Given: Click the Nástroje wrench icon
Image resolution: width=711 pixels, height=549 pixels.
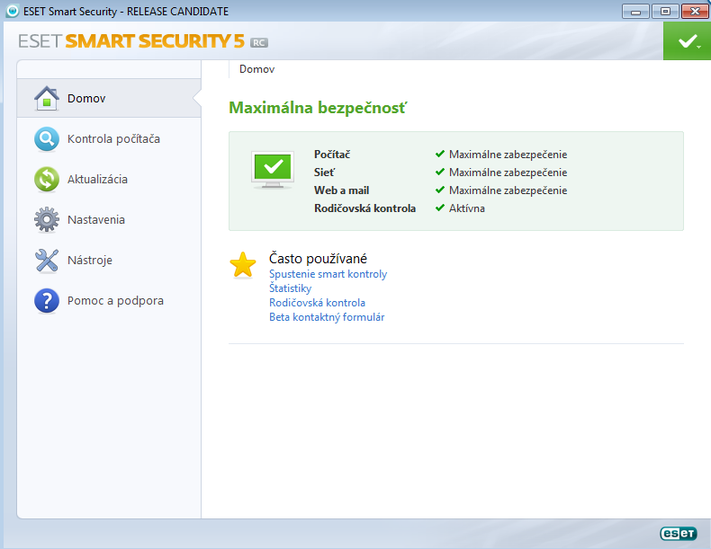Looking at the screenshot, I should click(46, 260).
